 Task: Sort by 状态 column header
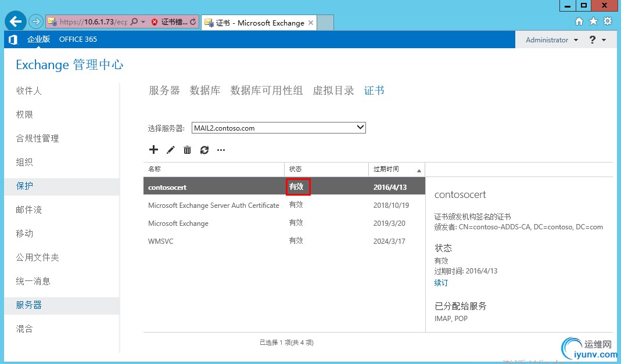point(326,170)
